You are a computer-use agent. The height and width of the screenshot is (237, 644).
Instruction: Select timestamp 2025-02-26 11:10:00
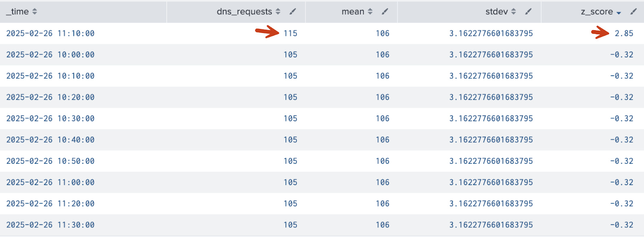click(x=50, y=33)
